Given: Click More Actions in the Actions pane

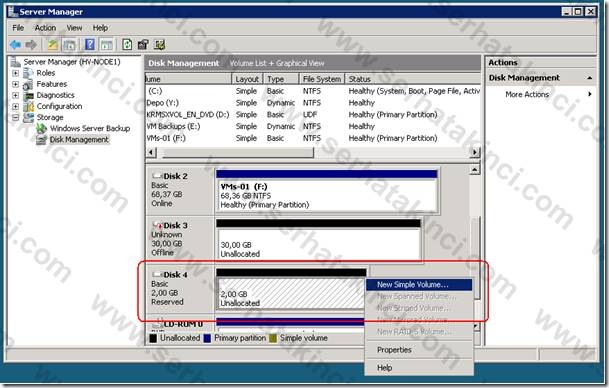Looking at the screenshot, I should (527, 94).
